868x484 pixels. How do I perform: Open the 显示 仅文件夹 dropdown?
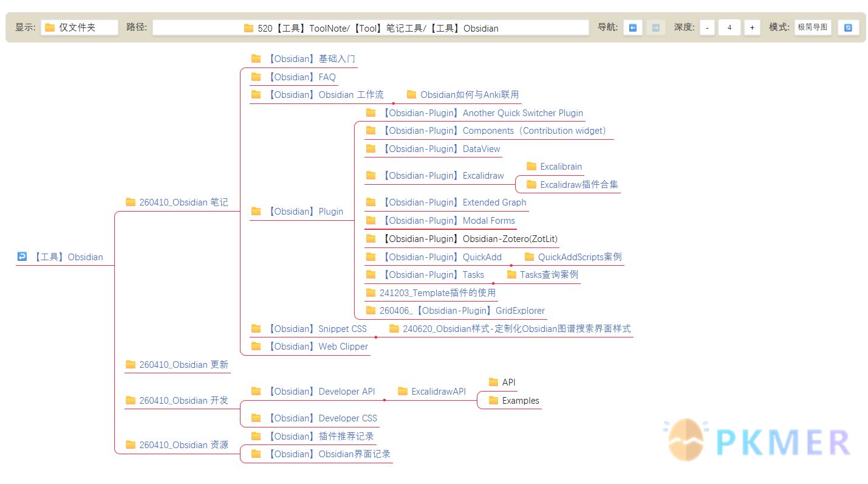pyautogui.click(x=80, y=27)
